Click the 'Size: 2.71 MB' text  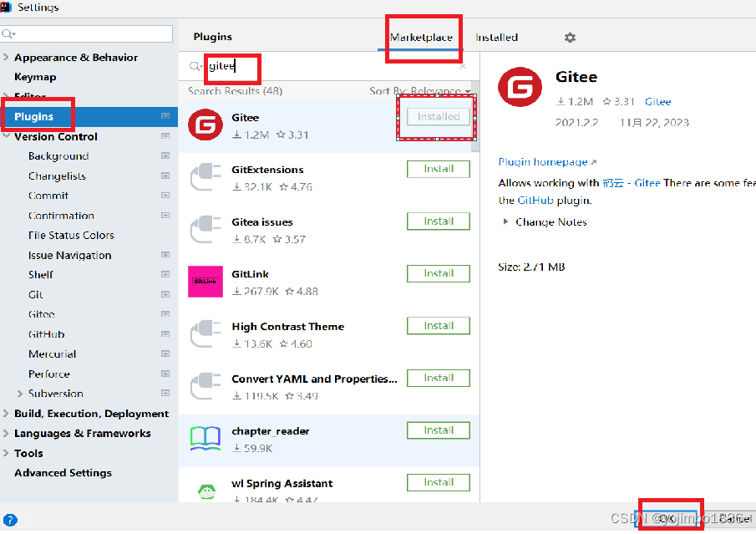tap(531, 267)
